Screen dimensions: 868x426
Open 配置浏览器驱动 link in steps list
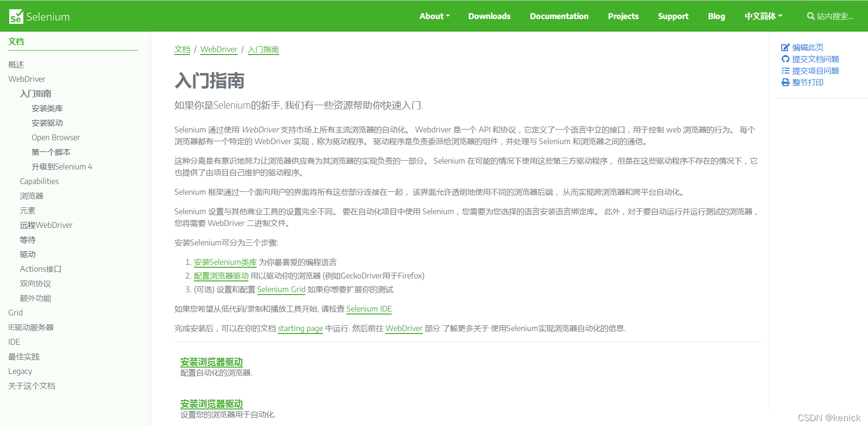point(221,276)
